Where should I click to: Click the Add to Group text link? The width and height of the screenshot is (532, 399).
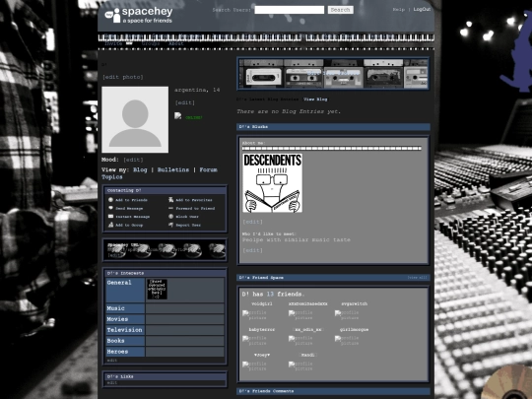(x=129, y=225)
